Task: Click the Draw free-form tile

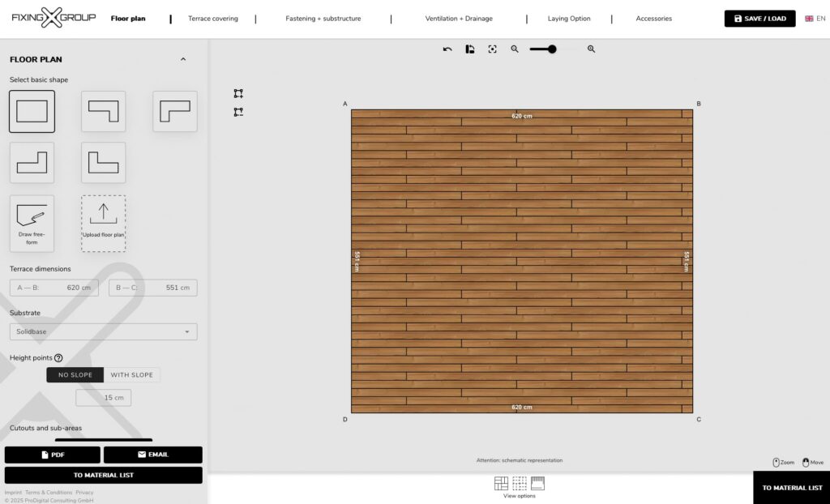Action: (32, 223)
